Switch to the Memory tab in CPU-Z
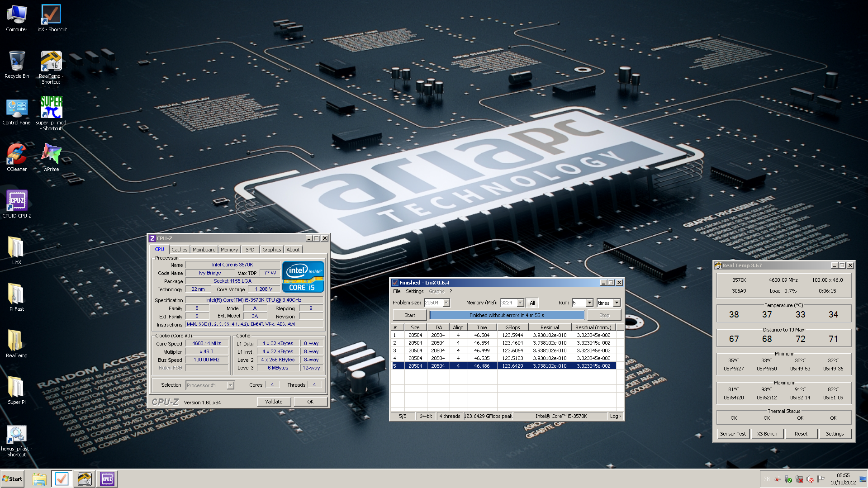 pyautogui.click(x=229, y=250)
